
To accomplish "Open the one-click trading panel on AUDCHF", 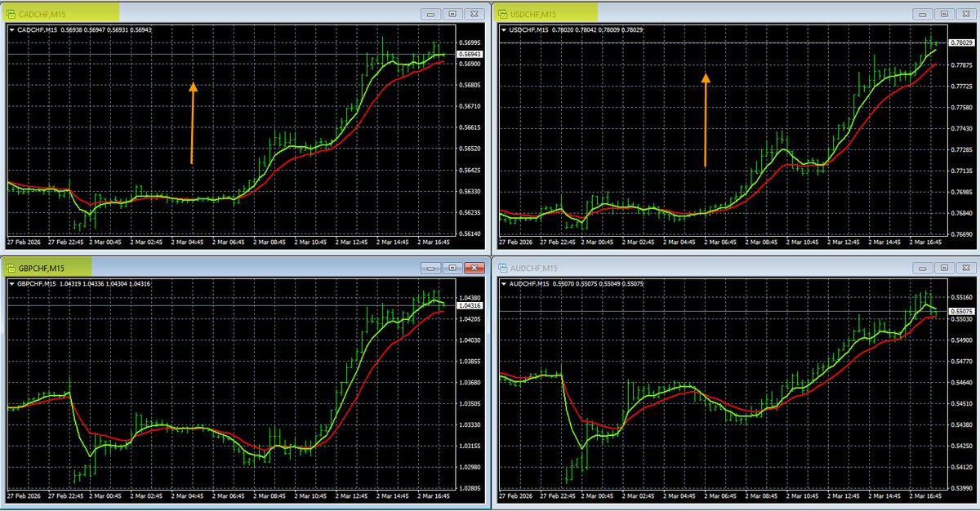I will tap(502, 282).
